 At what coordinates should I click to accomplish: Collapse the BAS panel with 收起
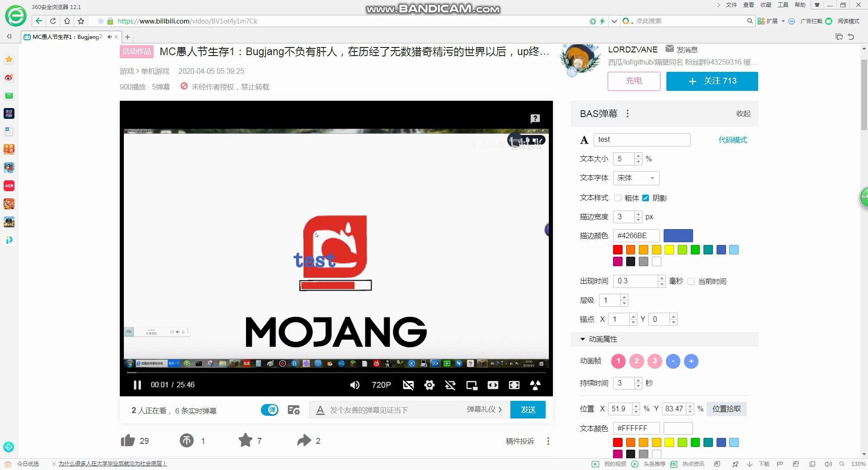pyautogui.click(x=743, y=113)
